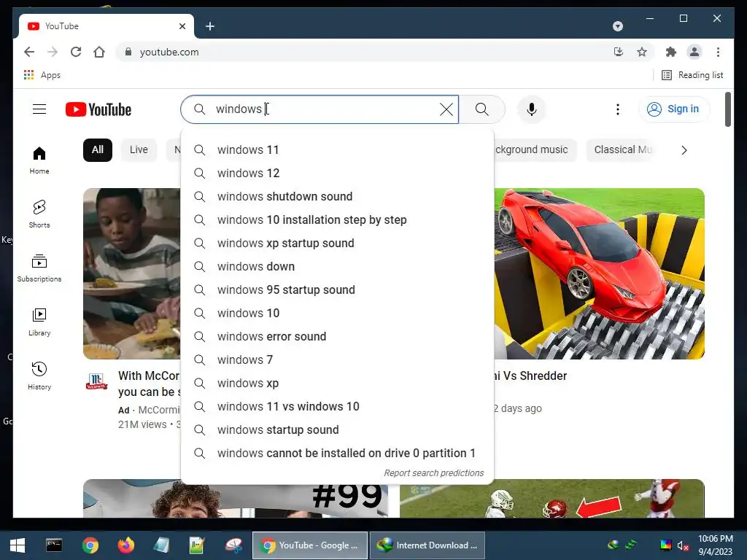Go forward in Chrome
Image resolution: width=747 pixels, height=560 pixels.
53,52
